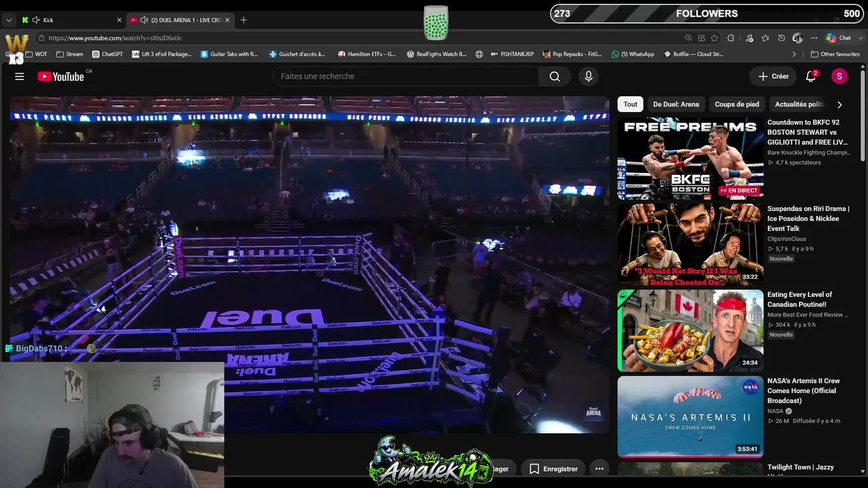
Task: Click the search magnifier button
Action: point(555,77)
